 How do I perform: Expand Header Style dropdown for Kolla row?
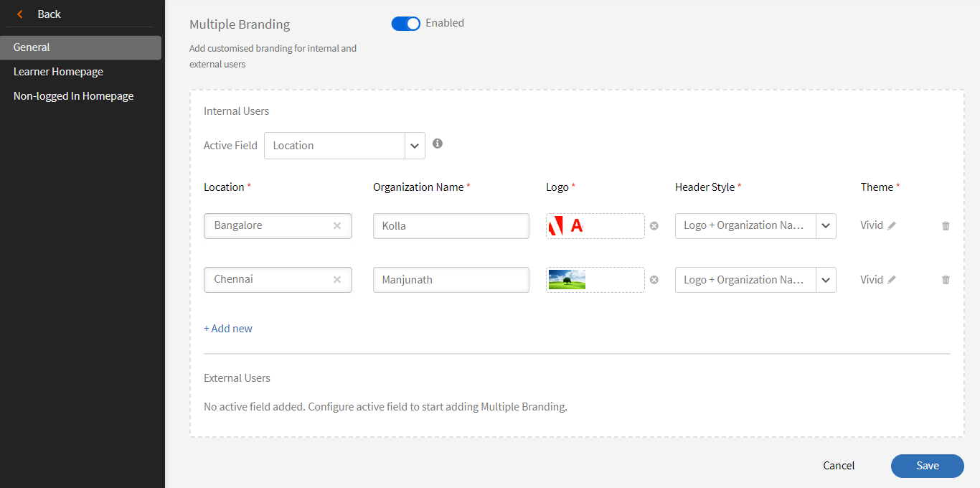(826, 226)
